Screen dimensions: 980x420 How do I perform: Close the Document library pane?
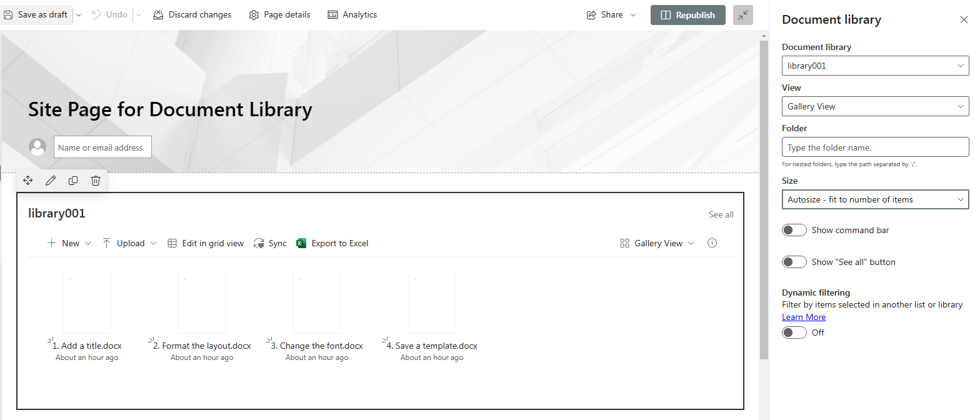pos(964,20)
